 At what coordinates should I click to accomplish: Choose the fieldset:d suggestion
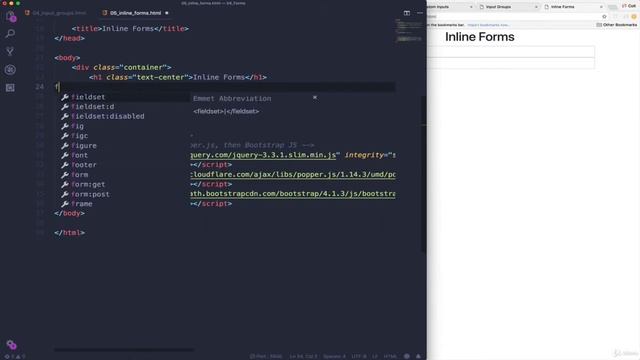124,107
